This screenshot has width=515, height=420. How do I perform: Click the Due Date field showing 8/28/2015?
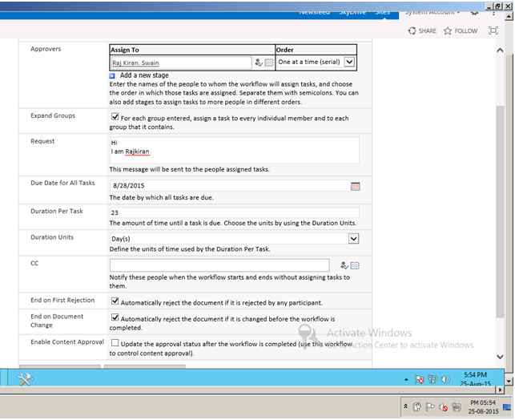pos(229,186)
